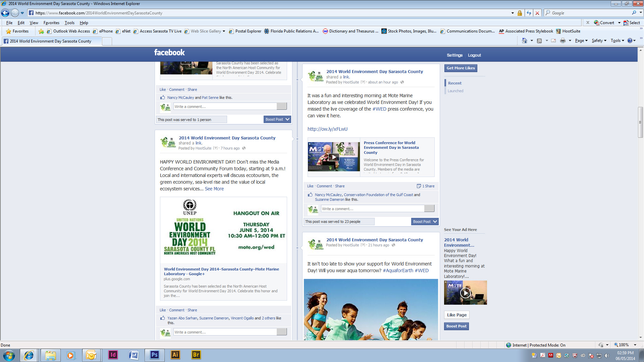This screenshot has height=362, width=644.
Task: Click the mote.org/wed Hangout on Air image
Action: (x=223, y=230)
